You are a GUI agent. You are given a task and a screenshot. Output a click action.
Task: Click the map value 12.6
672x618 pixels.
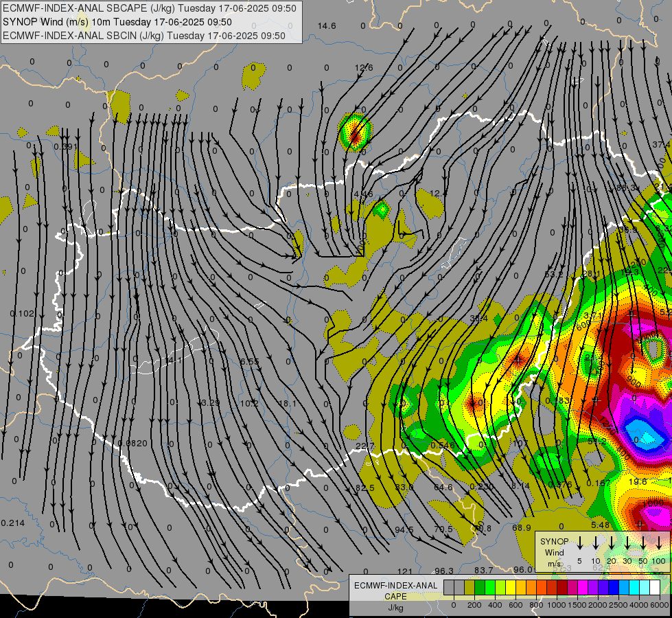(x=364, y=68)
